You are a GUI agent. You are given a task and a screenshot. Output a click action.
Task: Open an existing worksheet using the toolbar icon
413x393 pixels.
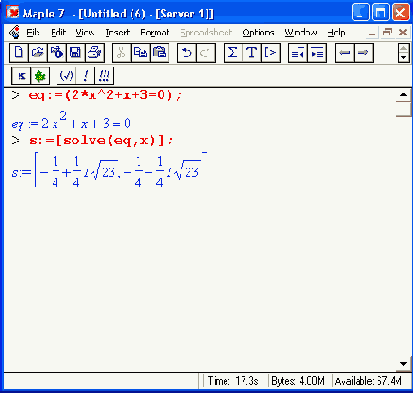click(38, 53)
